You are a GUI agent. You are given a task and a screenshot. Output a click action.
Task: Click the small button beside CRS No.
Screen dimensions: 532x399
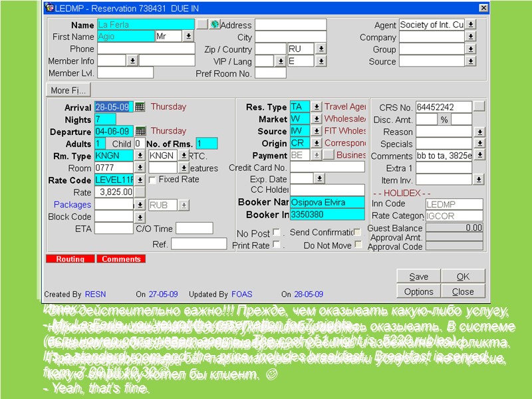point(479,107)
